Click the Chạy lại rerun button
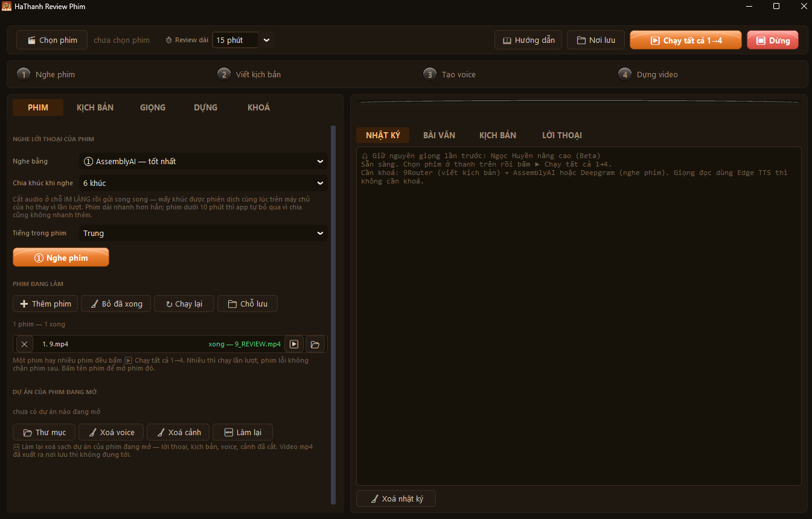 pos(184,304)
